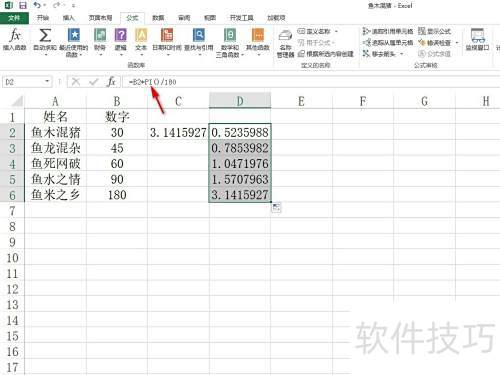
Task: Click the Auto Fill Options button below D6
Action: [276, 207]
